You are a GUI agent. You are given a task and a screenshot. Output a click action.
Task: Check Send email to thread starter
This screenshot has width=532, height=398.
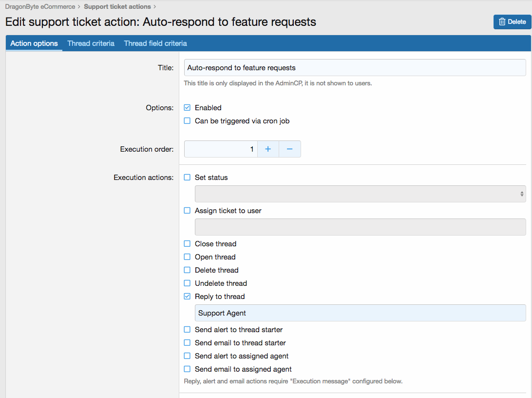tap(187, 343)
